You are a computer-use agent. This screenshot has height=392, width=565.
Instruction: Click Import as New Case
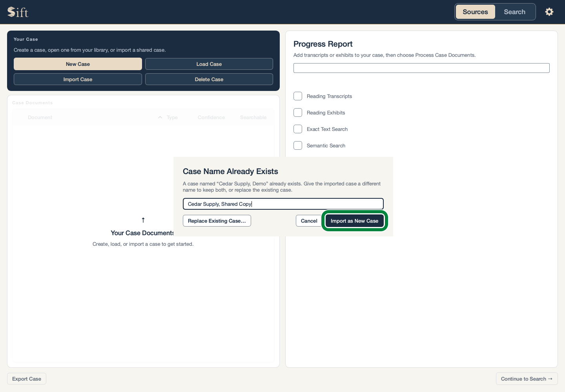(x=355, y=221)
